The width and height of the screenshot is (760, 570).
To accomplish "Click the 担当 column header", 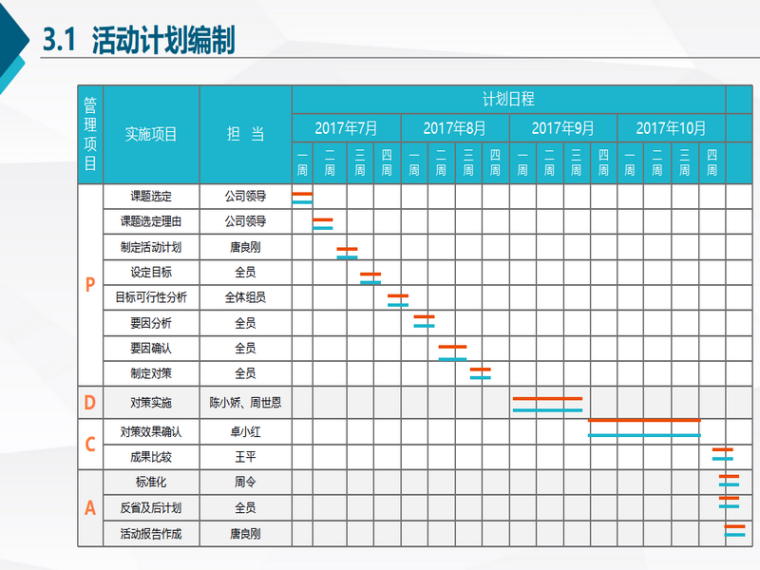I will tap(245, 134).
